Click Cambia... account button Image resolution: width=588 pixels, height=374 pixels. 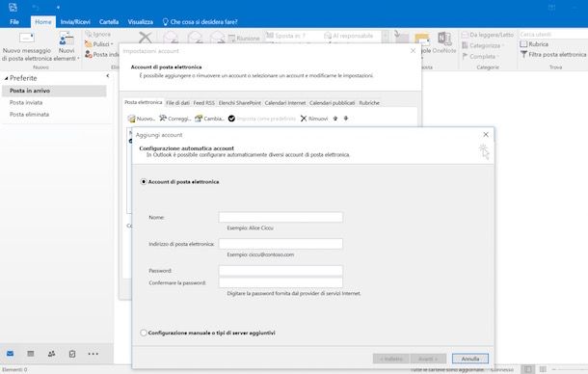point(209,119)
